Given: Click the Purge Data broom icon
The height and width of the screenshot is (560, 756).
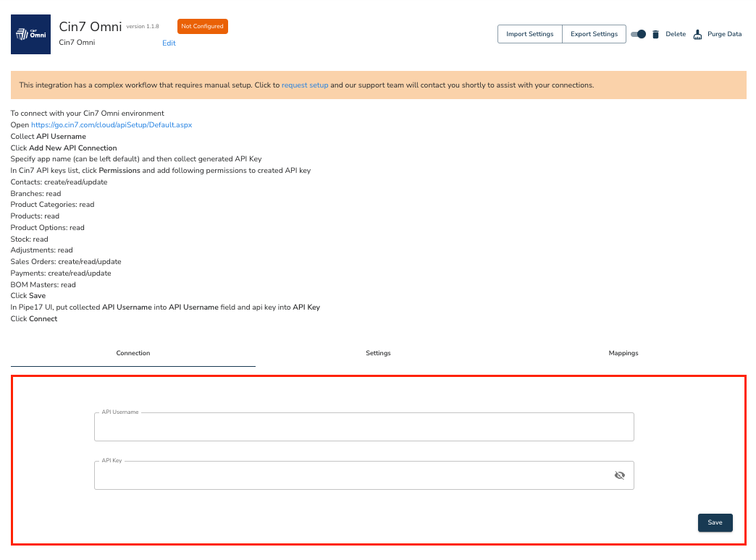Looking at the screenshot, I should pyautogui.click(x=697, y=34).
